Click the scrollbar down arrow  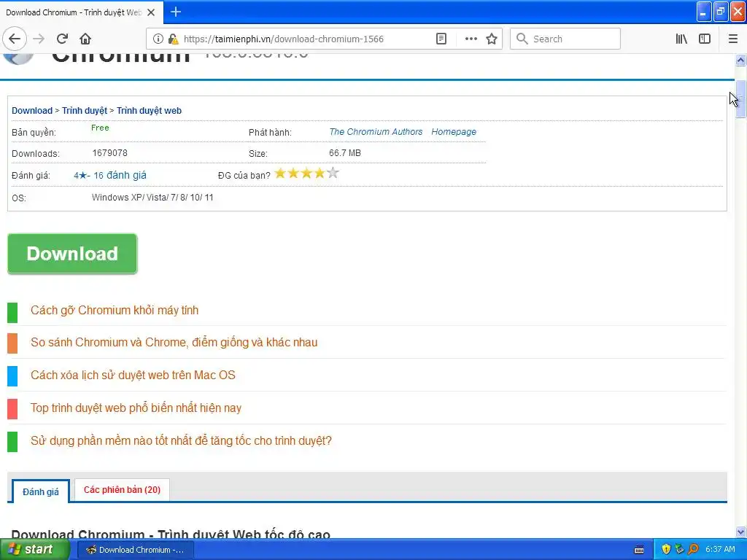point(740,532)
